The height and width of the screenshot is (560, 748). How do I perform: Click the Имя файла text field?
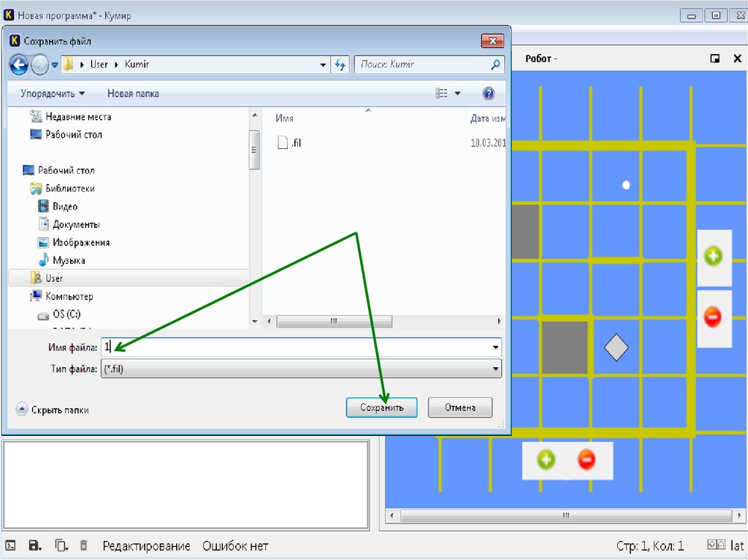(x=296, y=348)
